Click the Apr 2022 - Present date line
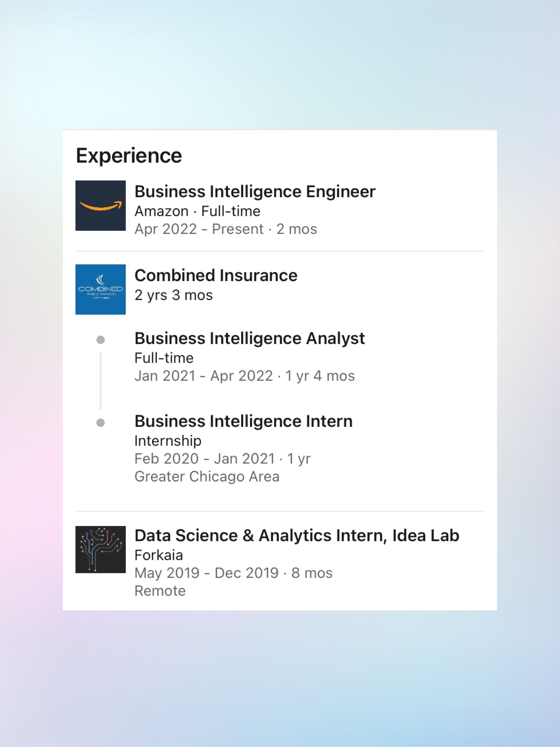Screen dimensions: 560x747 point(226,229)
